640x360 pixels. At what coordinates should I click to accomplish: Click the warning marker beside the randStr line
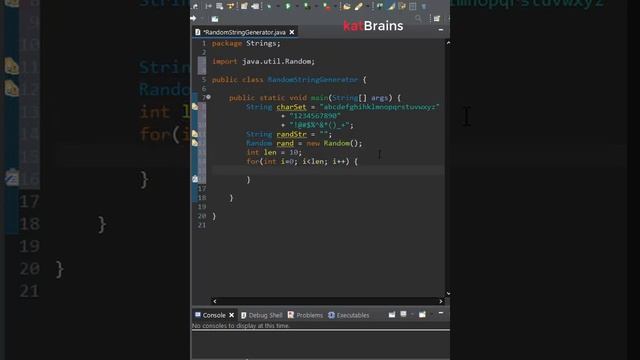click(x=195, y=134)
